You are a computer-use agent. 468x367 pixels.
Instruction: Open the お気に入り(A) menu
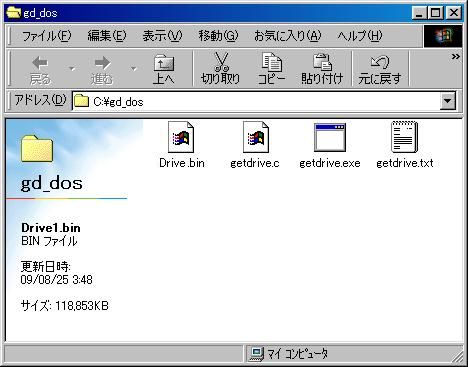tap(288, 36)
